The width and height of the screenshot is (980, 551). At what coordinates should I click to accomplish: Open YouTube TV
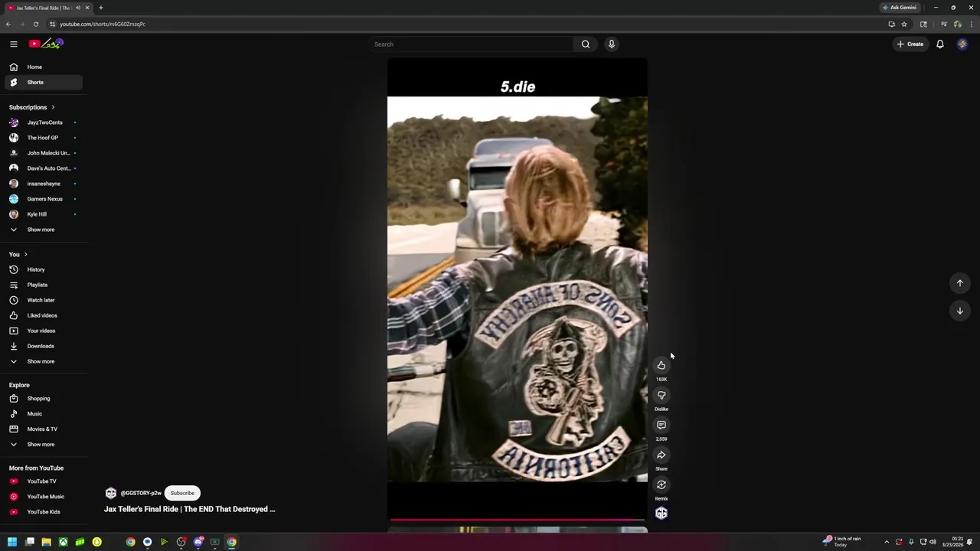coord(43,481)
